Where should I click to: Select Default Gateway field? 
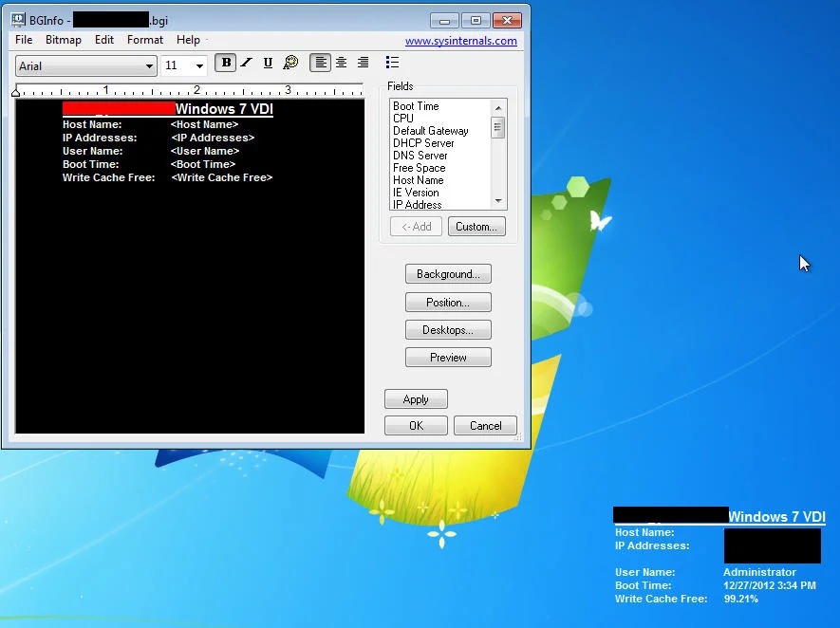pyautogui.click(x=431, y=131)
